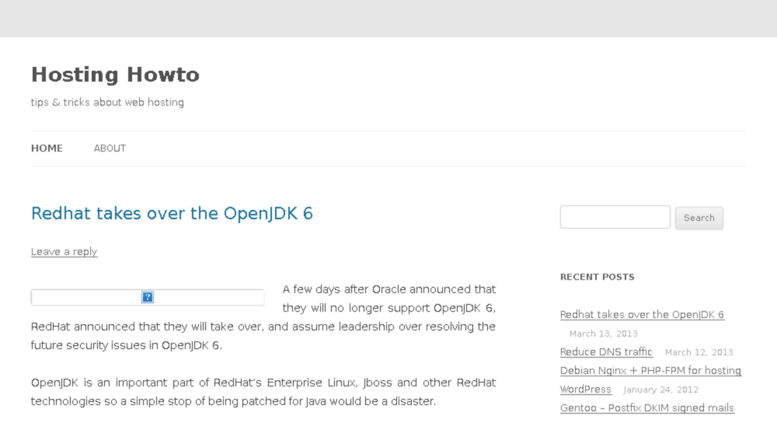Open the Debian Nginx + PHP-FPM for hosting post
The image size is (777, 423).
coord(651,370)
